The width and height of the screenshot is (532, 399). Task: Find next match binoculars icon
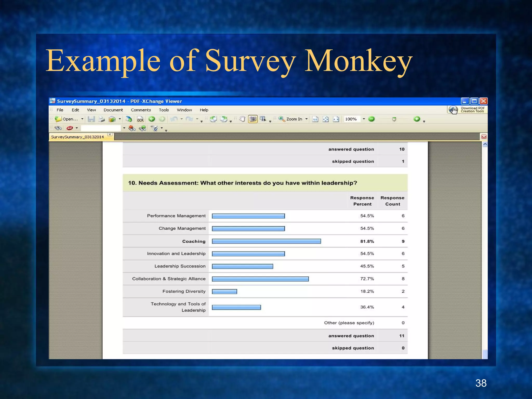[142, 128]
